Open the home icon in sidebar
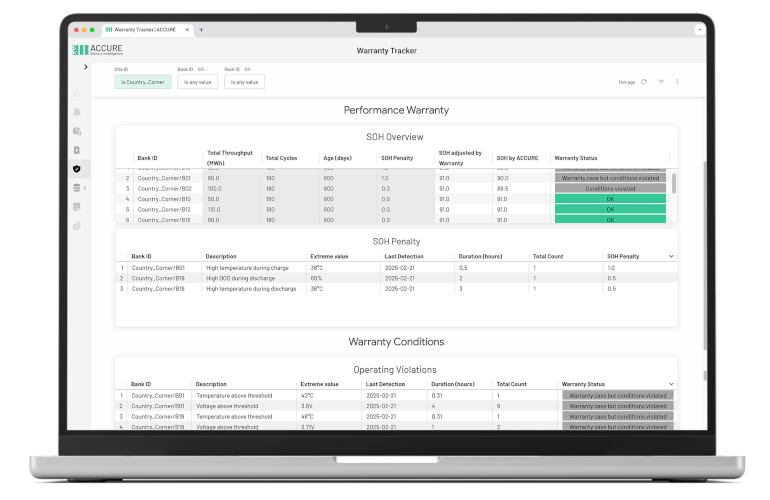This screenshot has width=770, height=500. pyautogui.click(x=77, y=94)
